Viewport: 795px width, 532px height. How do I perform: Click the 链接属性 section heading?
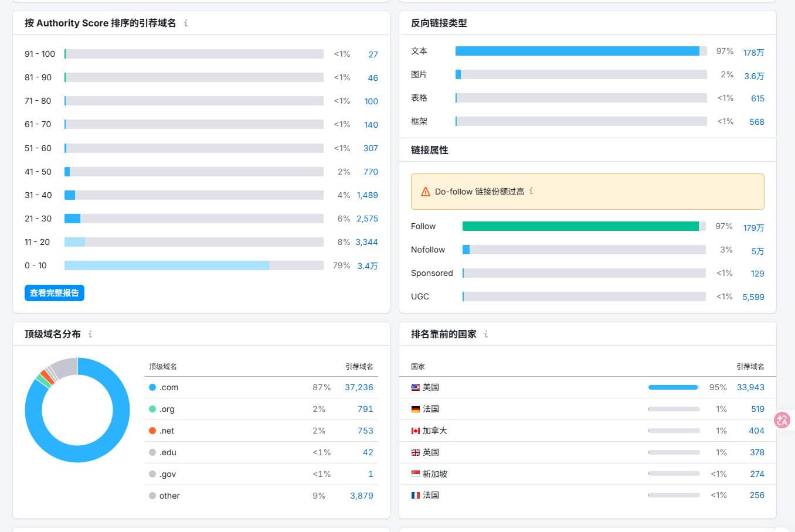pos(430,150)
